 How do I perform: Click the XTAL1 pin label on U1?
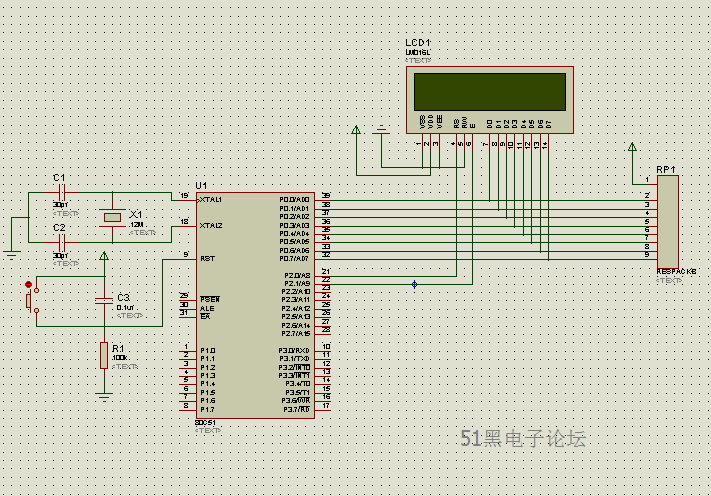click(211, 199)
